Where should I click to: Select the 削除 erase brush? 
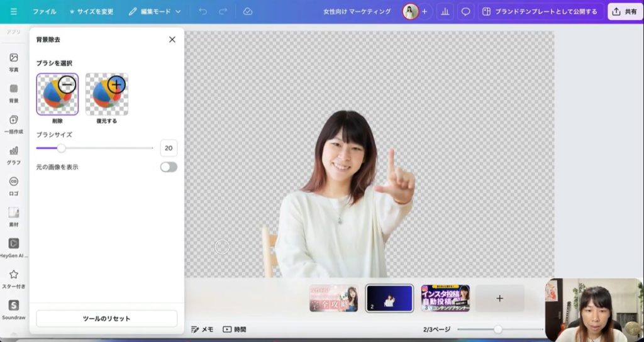point(57,94)
